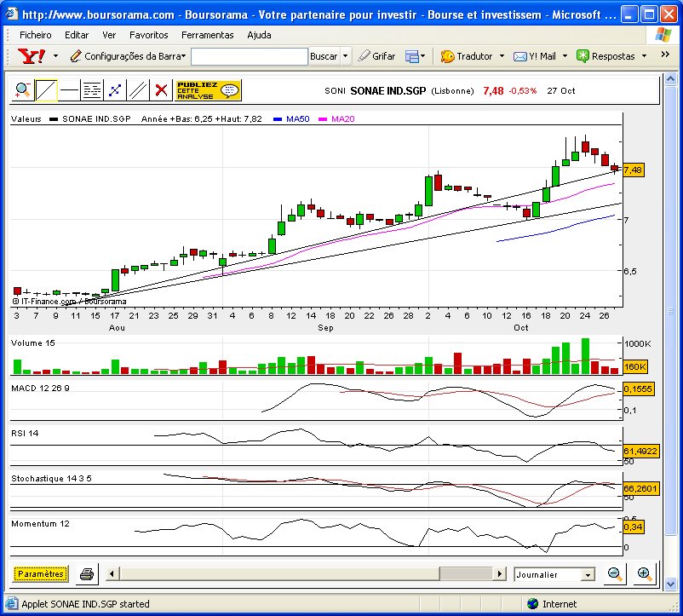Screen dimensions: 683x616
Task: Click the printer icon below the chart
Action: point(87,574)
